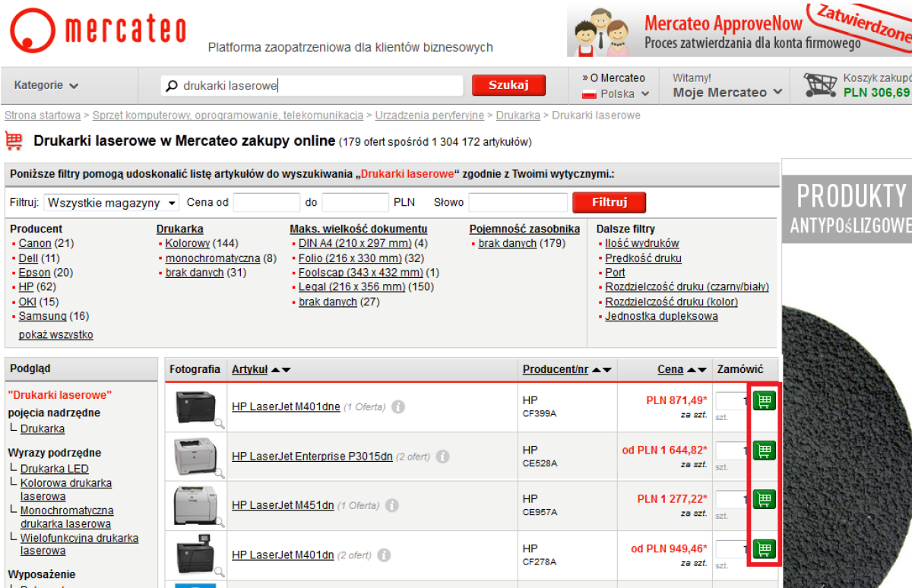Click the price 'do' maximum field
Viewport: 912px width, 588px height.
(356, 203)
